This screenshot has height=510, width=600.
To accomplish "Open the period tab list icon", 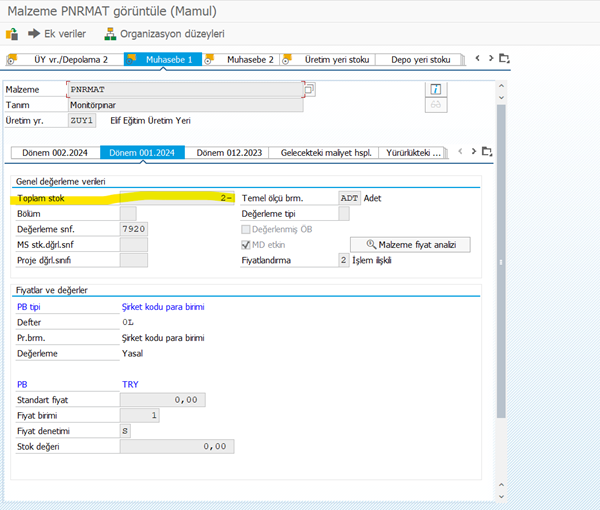I will pos(487,152).
